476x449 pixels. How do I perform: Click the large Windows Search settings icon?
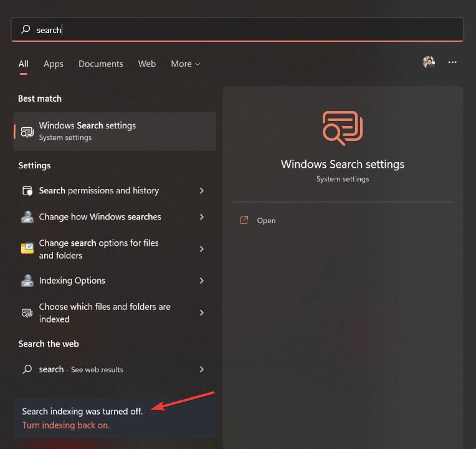click(343, 128)
